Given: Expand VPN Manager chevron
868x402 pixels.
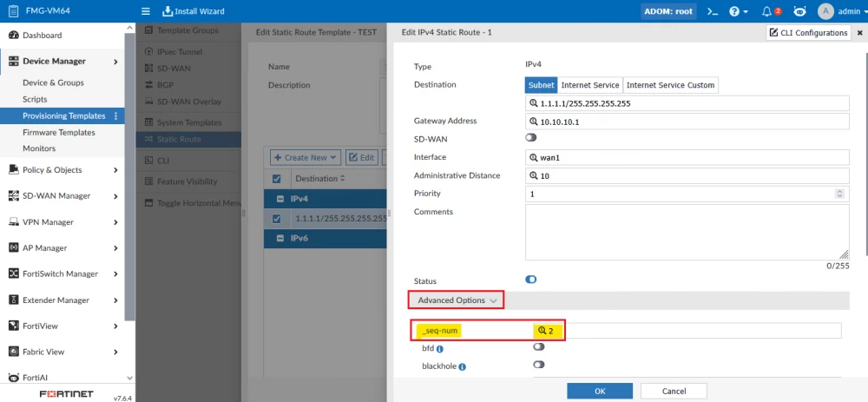Looking at the screenshot, I should click(x=115, y=222).
